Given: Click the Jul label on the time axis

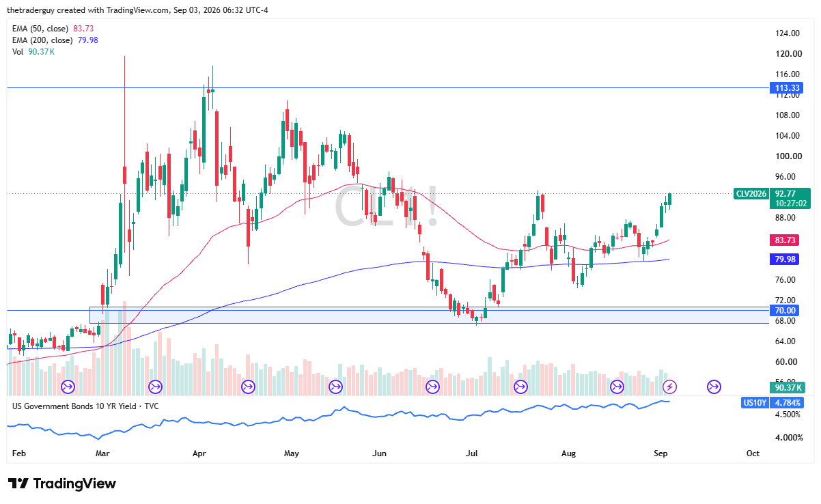Looking at the screenshot, I should [473, 453].
